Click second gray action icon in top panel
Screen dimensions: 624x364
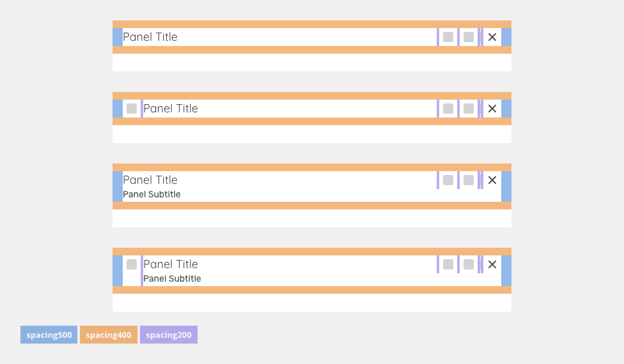click(469, 37)
